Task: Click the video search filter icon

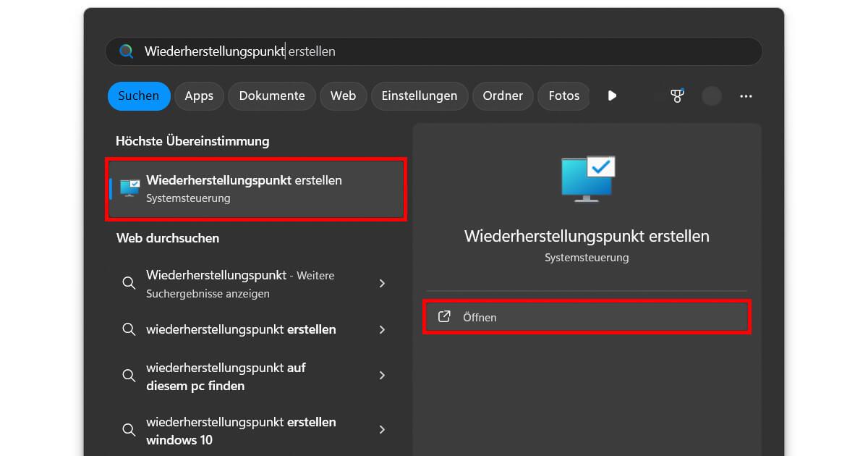Action: (x=612, y=96)
